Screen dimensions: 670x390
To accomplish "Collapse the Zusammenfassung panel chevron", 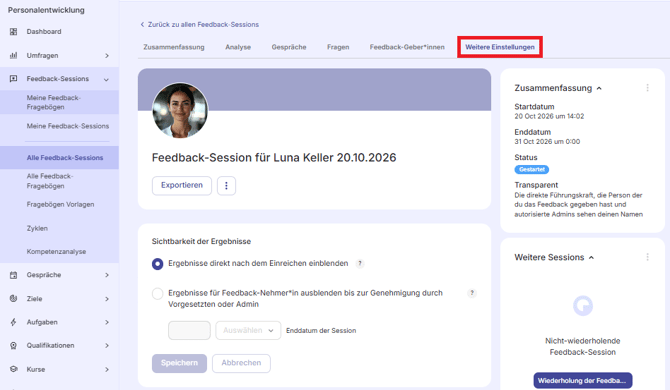I will pyautogui.click(x=599, y=88).
